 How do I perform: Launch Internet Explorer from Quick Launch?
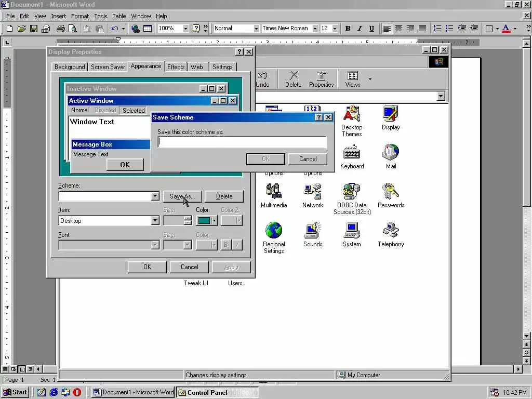(54, 392)
